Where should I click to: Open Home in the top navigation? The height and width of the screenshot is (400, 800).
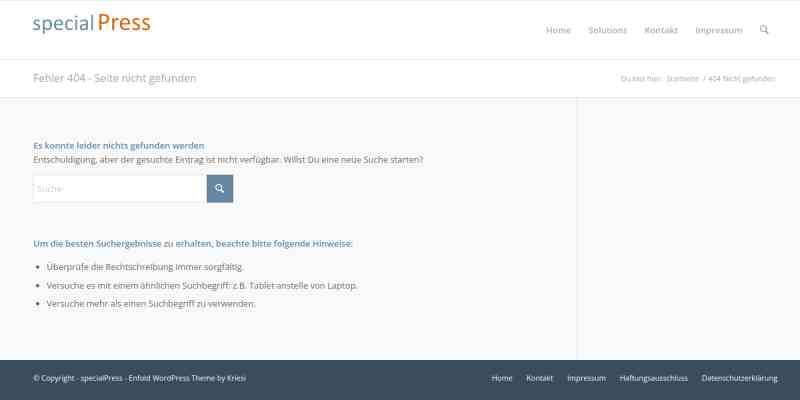point(558,30)
